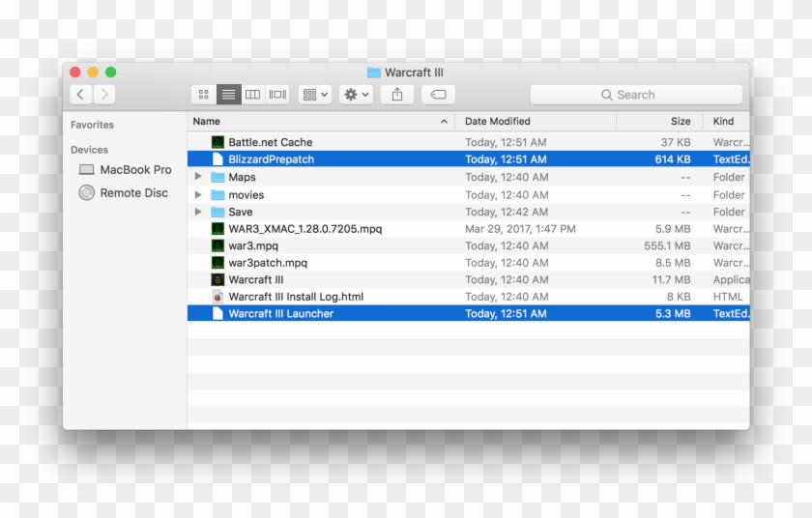
Task: Click the Share toolbar button
Action: point(397,95)
